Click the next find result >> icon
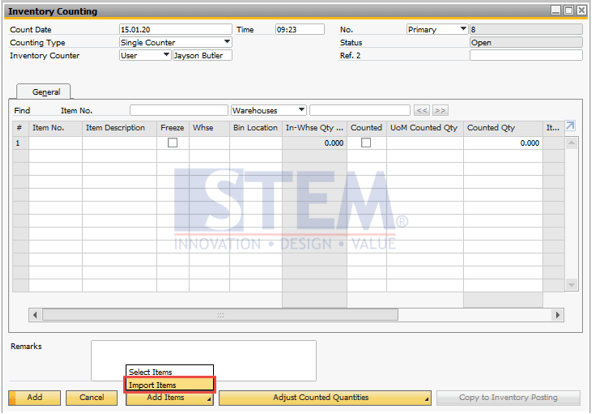The height and width of the screenshot is (414, 592). pyautogui.click(x=440, y=111)
